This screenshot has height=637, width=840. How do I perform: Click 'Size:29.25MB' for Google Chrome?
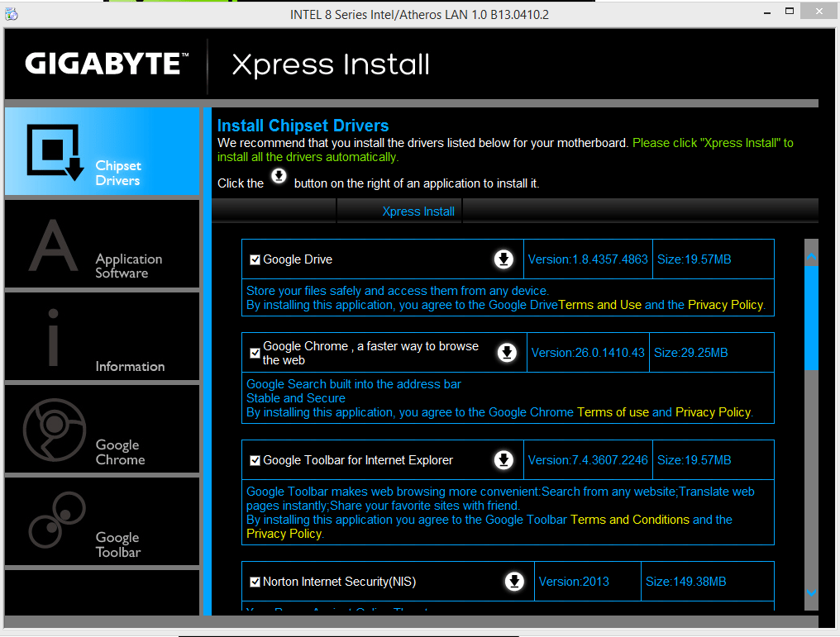coord(690,353)
